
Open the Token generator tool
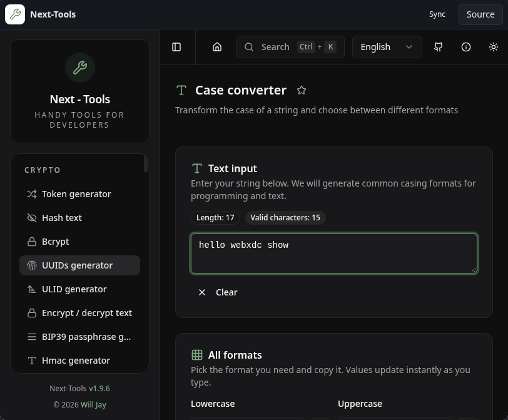(79, 194)
